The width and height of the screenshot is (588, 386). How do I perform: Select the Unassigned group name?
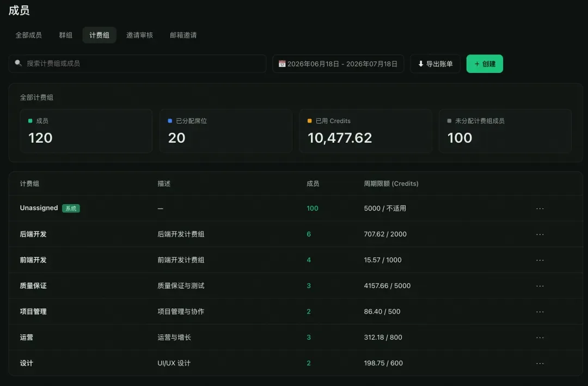click(39, 208)
